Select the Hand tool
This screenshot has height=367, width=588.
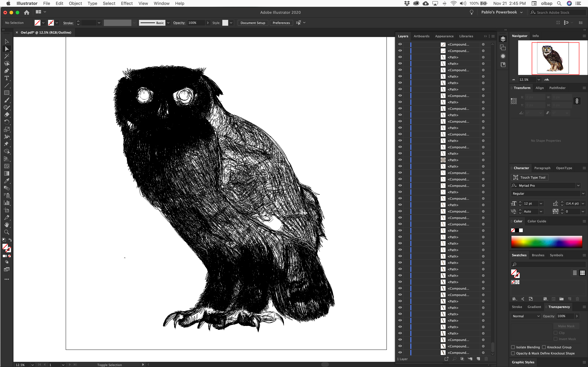(x=7, y=225)
